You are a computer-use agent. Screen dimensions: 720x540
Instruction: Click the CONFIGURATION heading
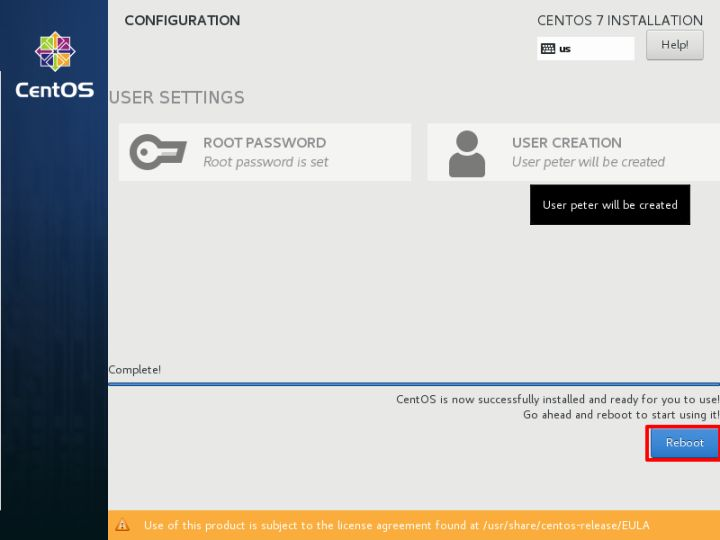(182, 20)
